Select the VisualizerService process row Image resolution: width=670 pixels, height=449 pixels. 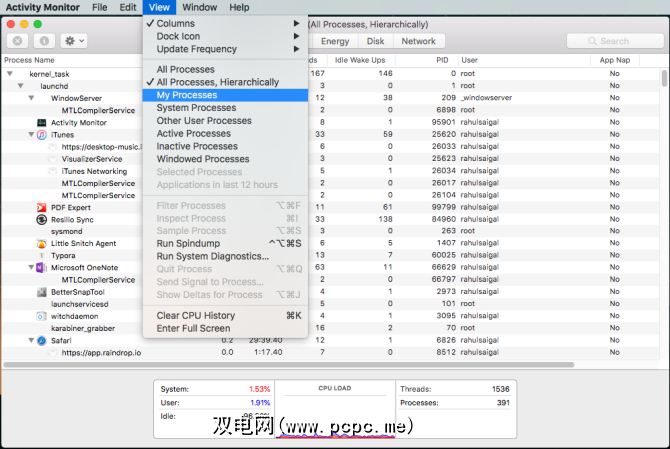click(x=330, y=158)
